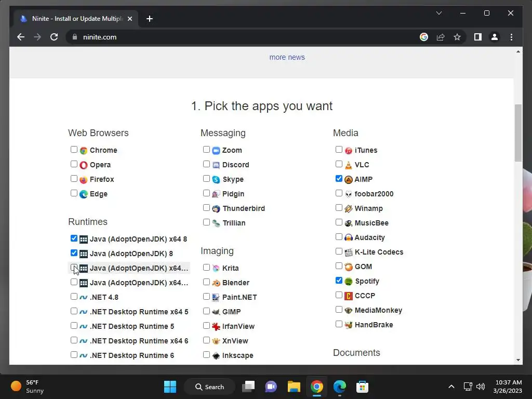Viewport: 532px width, 399px height.
Task: Open the clock showing 10:37 AM
Action: 508,387
